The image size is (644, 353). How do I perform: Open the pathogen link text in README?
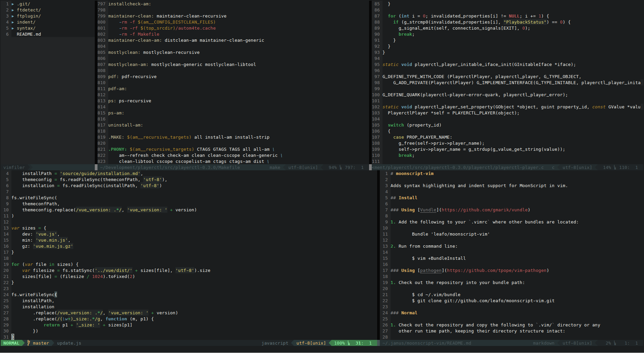(x=431, y=271)
